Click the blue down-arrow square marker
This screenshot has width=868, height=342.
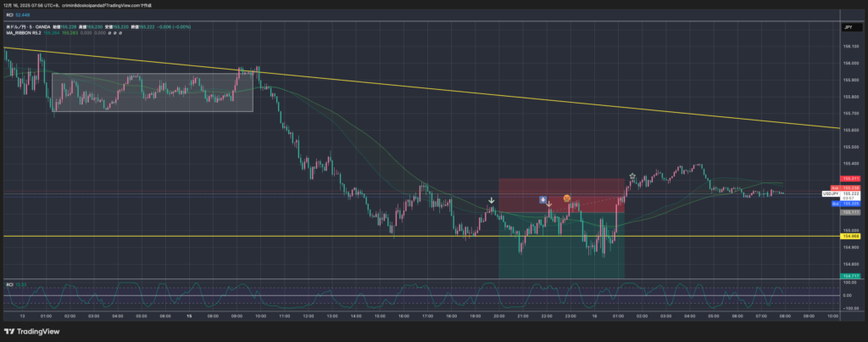542,199
